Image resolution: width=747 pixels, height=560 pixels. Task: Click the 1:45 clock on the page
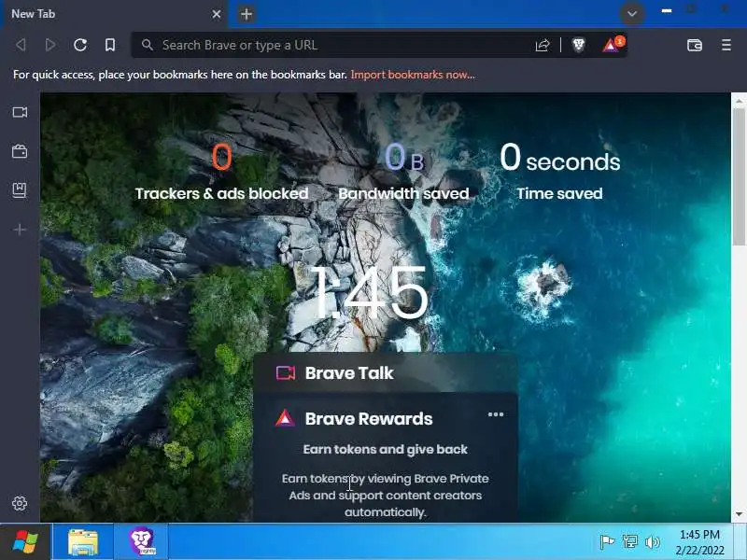click(x=370, y=293)
